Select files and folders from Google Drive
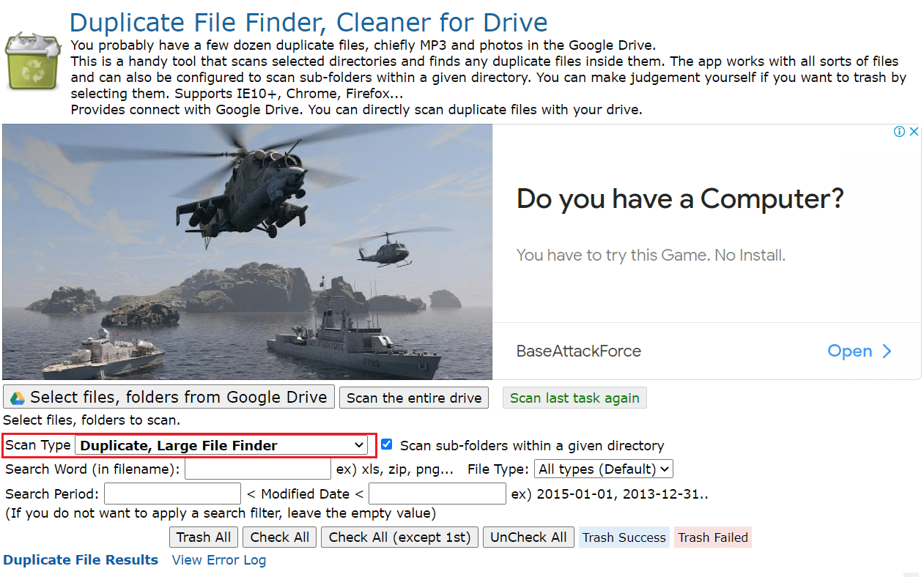This screenshot has height=577, width=924. pos(169,397)
